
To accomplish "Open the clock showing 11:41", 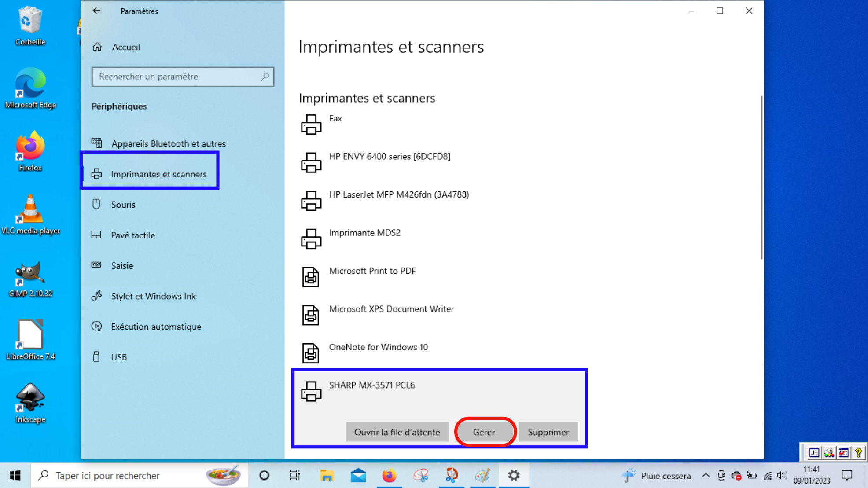I will click(x=812, y=476).
